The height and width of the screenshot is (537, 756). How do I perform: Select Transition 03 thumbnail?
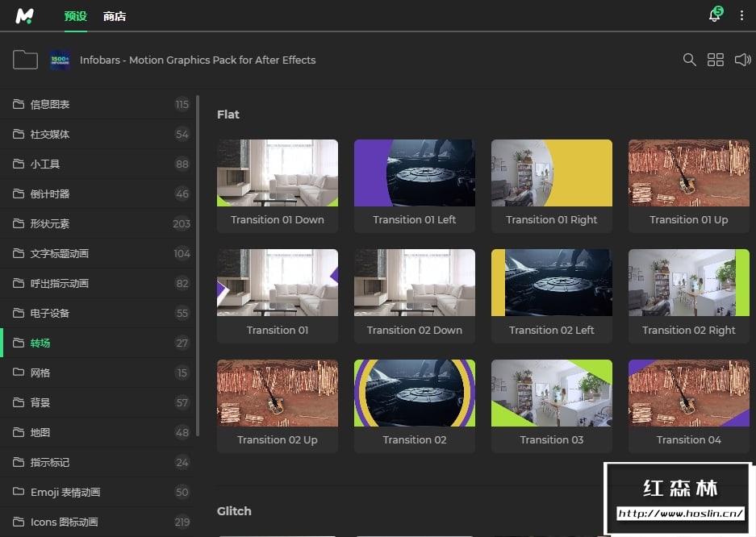pos(552,393)
